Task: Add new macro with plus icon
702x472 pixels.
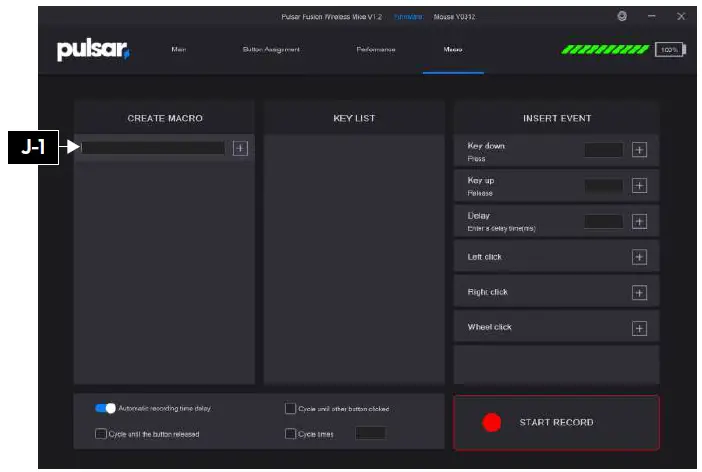Action: (240, 148)
